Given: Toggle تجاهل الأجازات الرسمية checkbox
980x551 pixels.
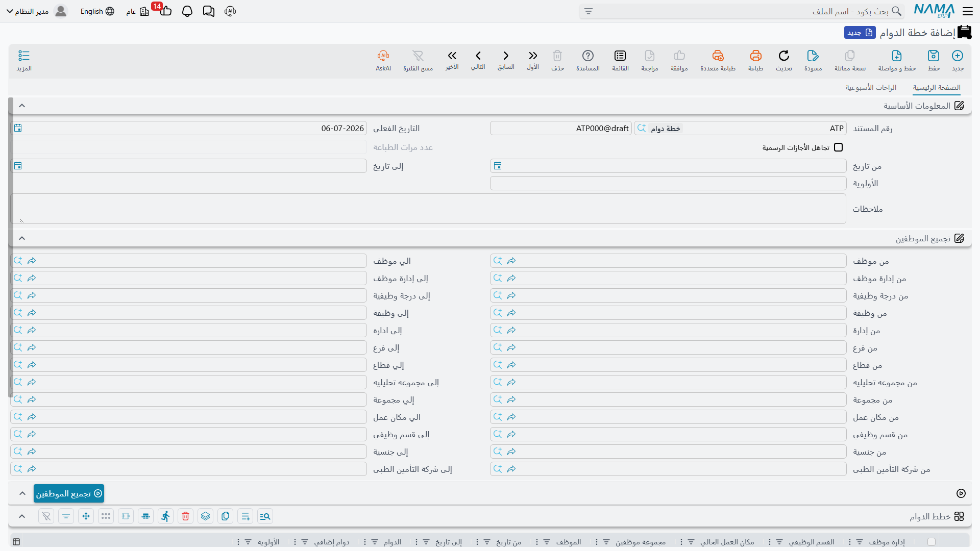Looking at the screenshot, I should click(838, 147).
